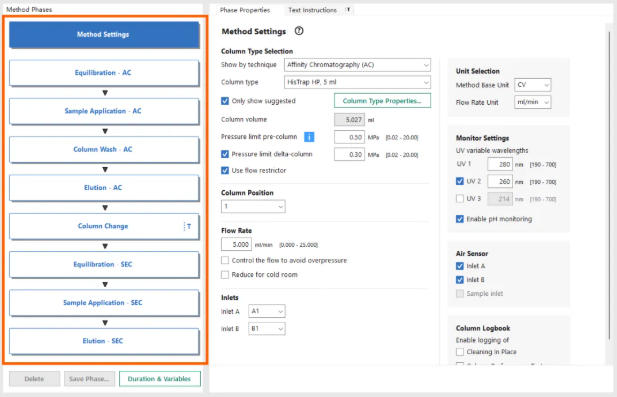This screenshot has width=617, height=397.
Task: Switch to the Phase Properties tab
Action: coord(245,10)
